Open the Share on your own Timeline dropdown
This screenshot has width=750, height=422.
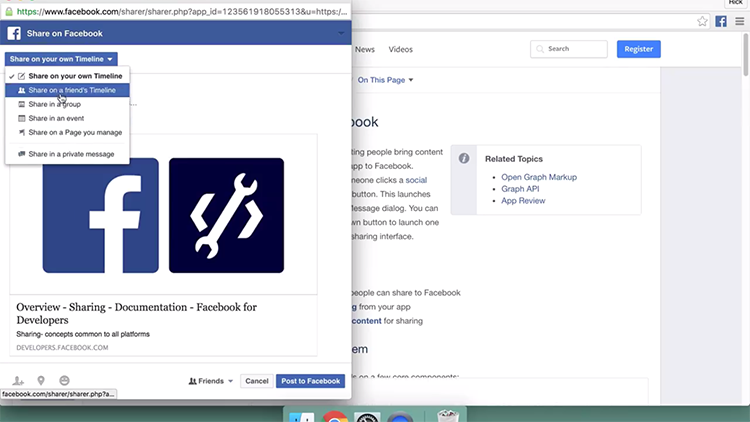(61, 59)
